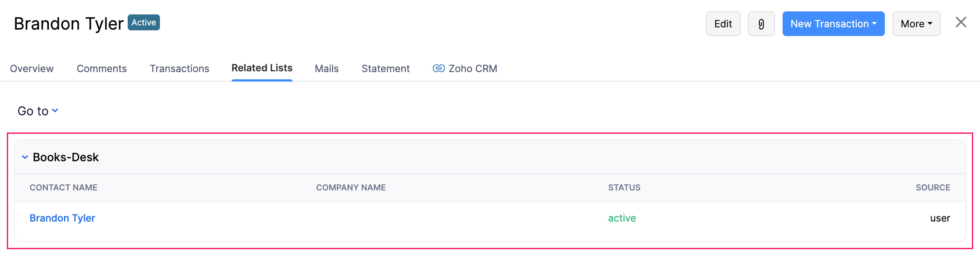Screen dimensions: 980x261
Task: Click the Edit button
Action: pos(723,24)
